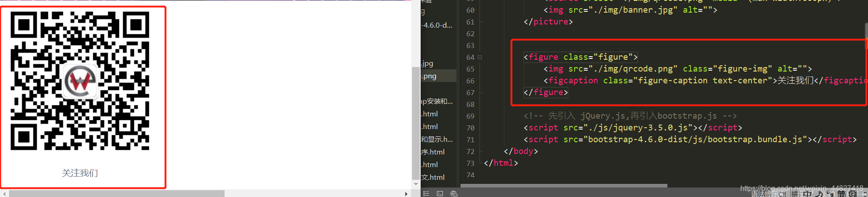868x197 pixels.
Task: Click the jQuery comment on line 69
Action: pos(630,116)
